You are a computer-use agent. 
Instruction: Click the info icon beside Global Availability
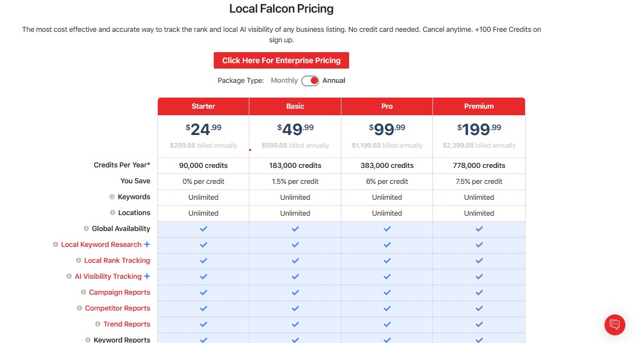coord(86,228)
